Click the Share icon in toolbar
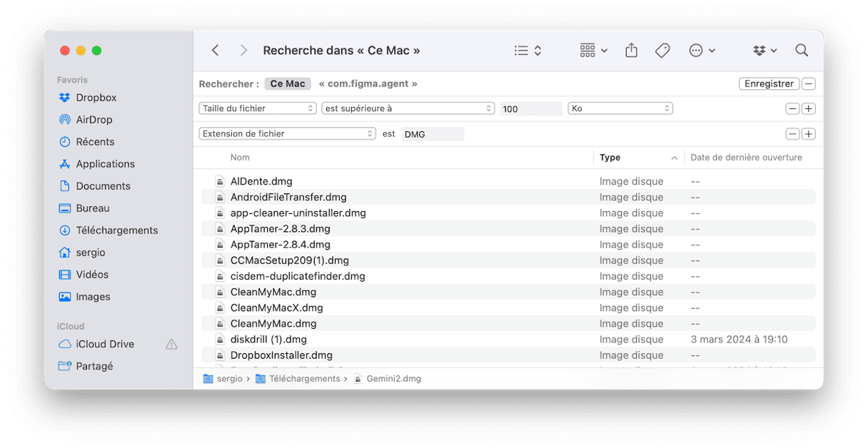868x448 pixels. click(x=631, y=51)
